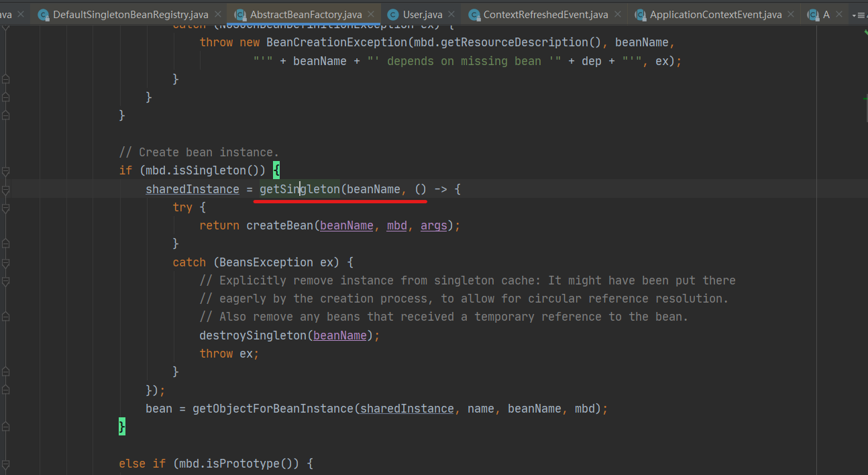Click the 'throw ex;' statement
868x475 pixels.
[229, 354]
